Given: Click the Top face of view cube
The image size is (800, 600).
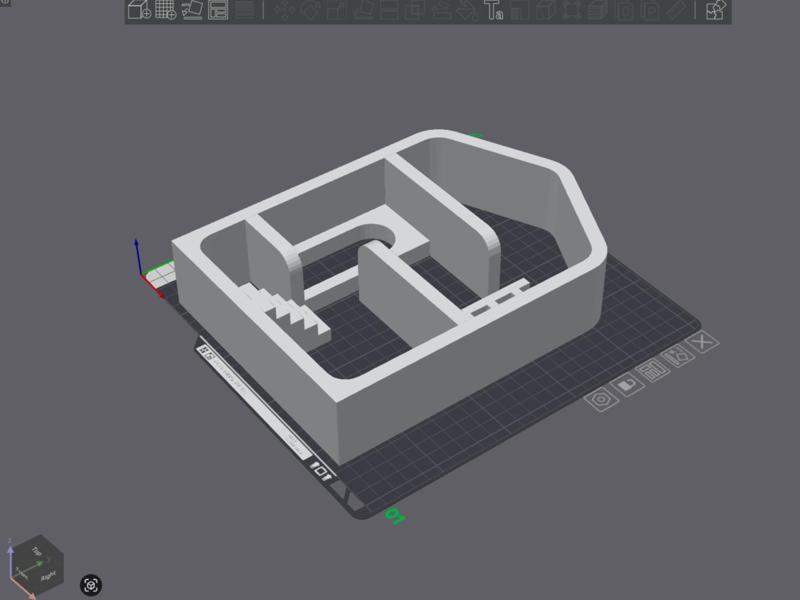Looking at the screenshot, I should click(36, 551).
